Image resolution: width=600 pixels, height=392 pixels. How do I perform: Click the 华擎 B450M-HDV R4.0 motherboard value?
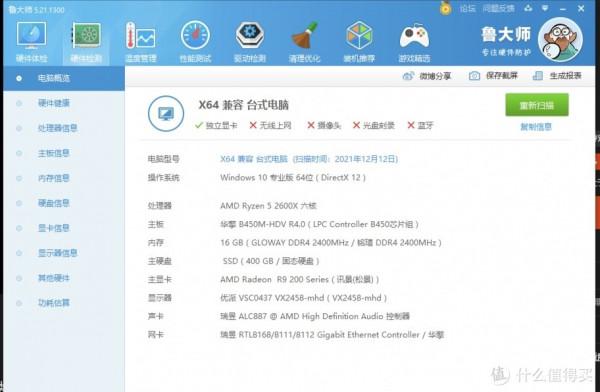[x=319, y=224]
